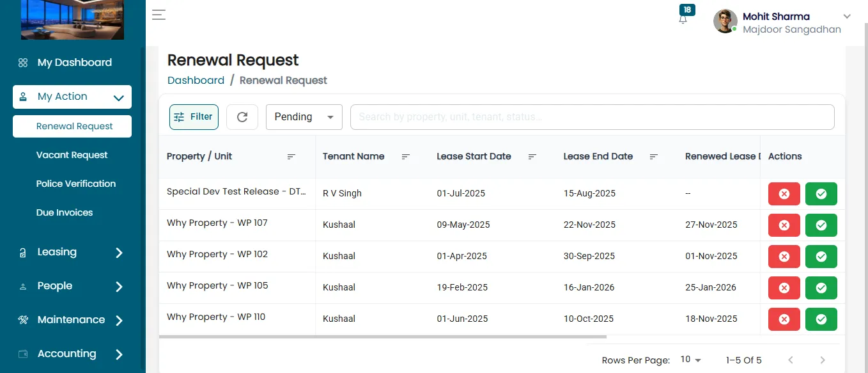Reject the WP 110 renewal request
Viewport: 868px width, 373px height.
pyautogui.click(x=784, y=319)
